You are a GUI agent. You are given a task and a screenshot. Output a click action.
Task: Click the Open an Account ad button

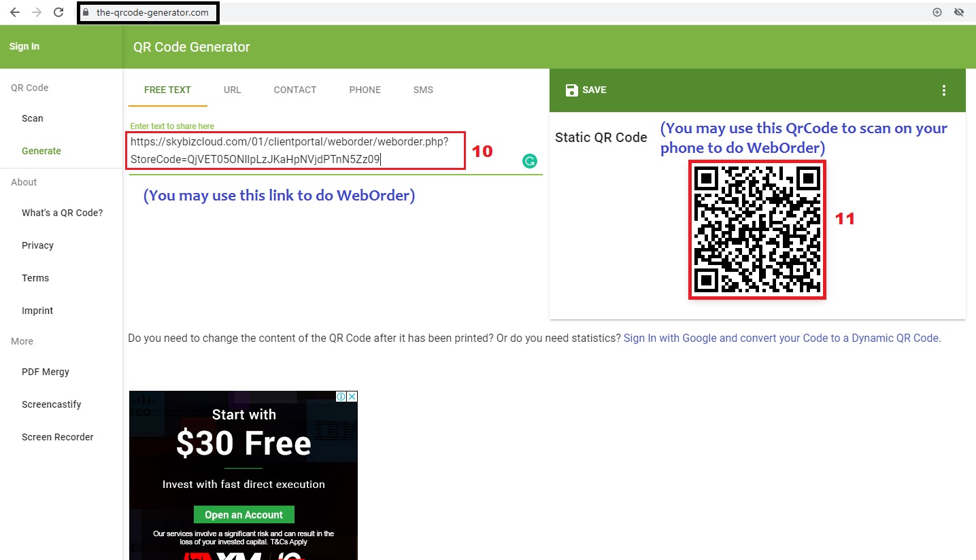(x=243, y=514)
